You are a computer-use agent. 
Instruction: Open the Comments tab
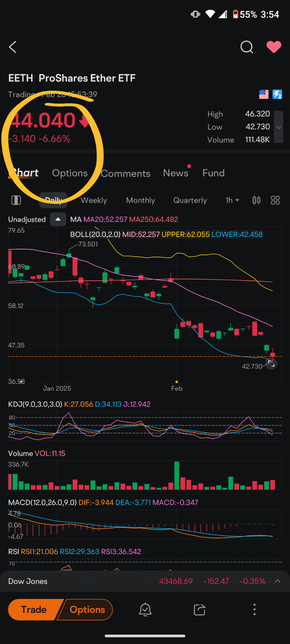point(125,173)
